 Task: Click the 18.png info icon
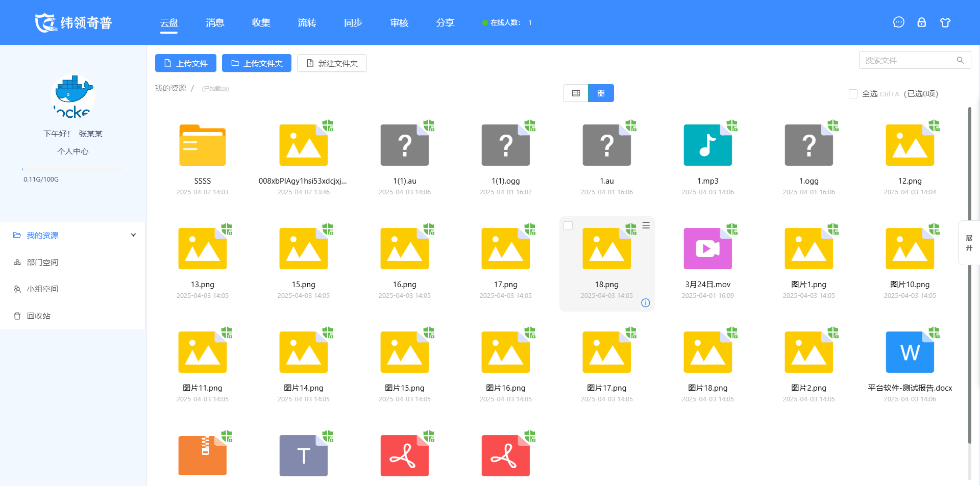pos(645,303)
